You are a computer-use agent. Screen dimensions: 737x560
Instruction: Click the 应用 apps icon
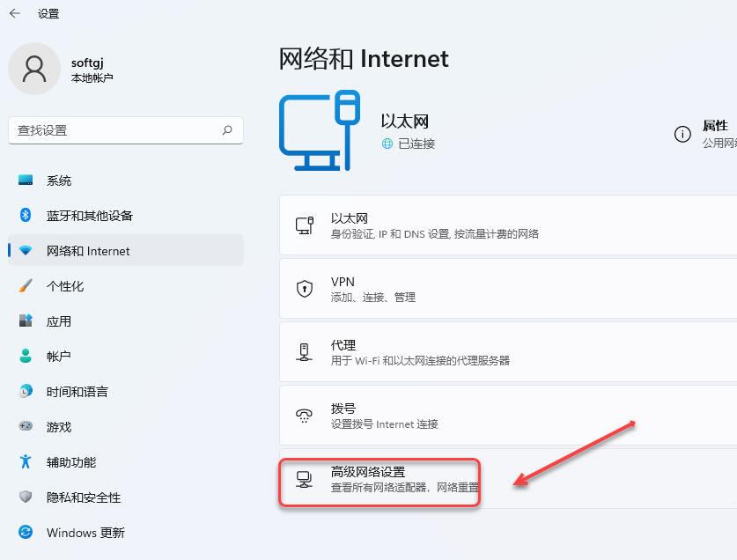coord(26,321)
